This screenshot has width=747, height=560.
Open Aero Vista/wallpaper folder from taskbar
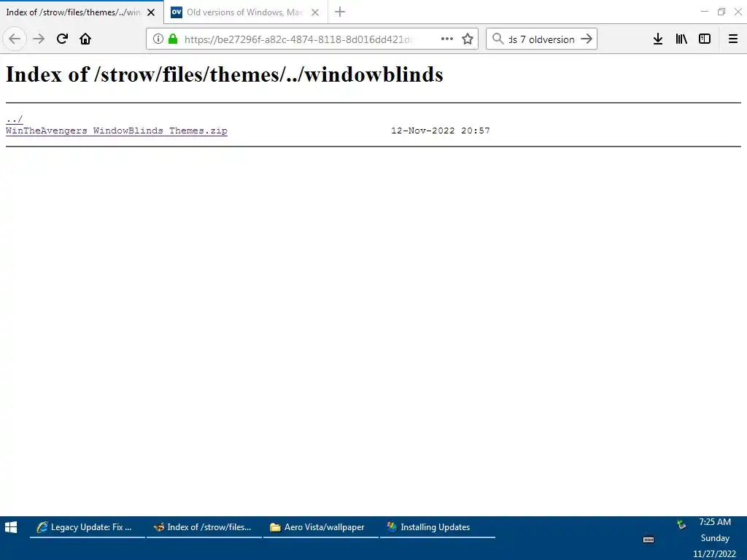coord(321,527)
